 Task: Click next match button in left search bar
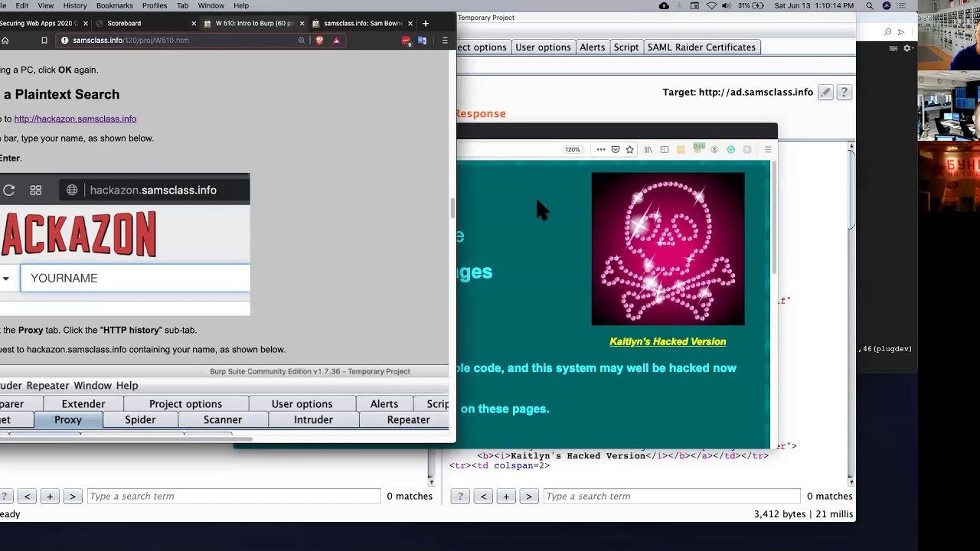click(72, 497)
